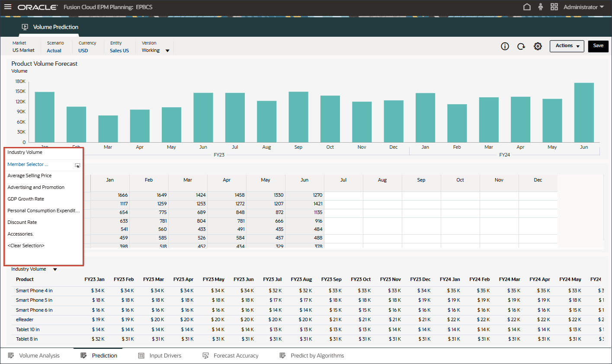Click the refresh icon
The width and height of the screenshot is (612, 364).
(x=521, y=46)
